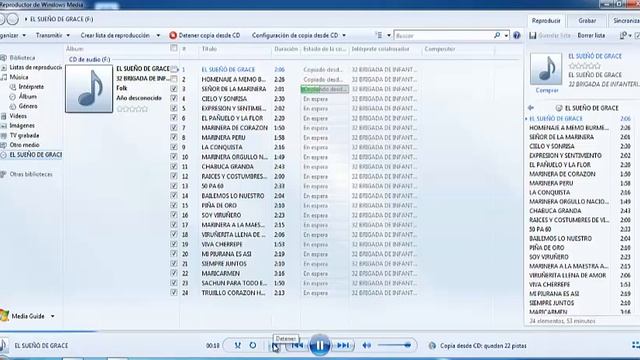The height and width of the screenshot is (360, 640).
Task: Uncheck track 6 EL PAÑUELO Y LA FLOR
Action: pos(174,118)
